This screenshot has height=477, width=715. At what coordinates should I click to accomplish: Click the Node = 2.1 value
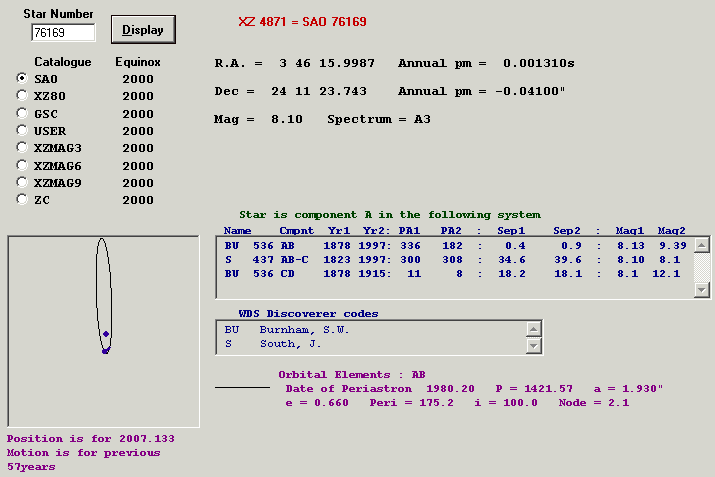[594, 403]
